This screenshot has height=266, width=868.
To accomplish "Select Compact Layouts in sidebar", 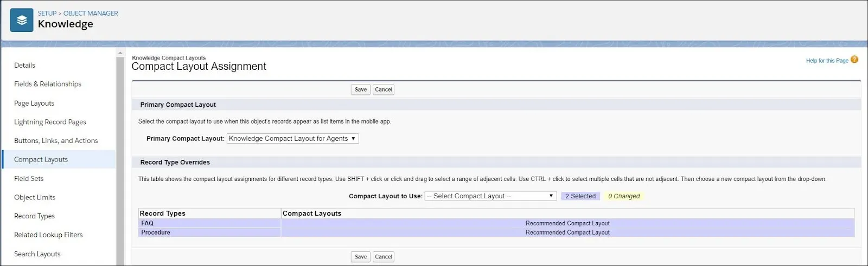I will tap(41, 159).
